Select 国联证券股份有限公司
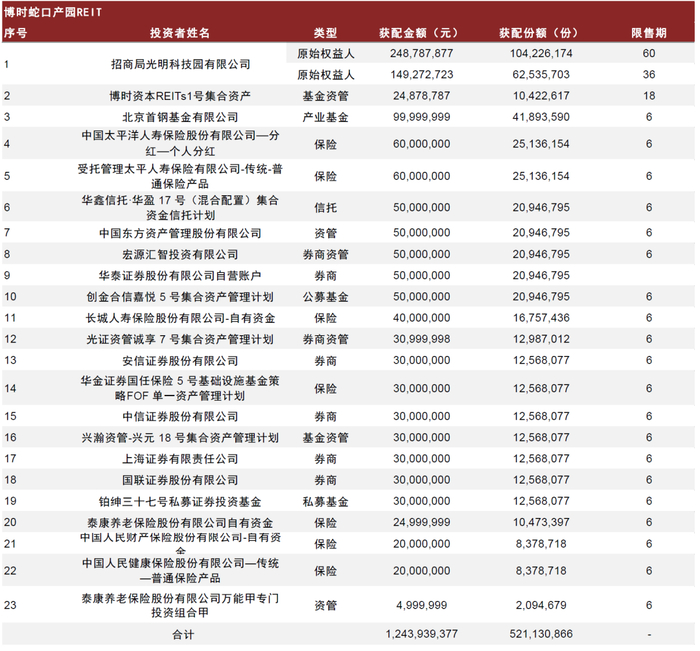The image size is (700, 651). point(180,480)
